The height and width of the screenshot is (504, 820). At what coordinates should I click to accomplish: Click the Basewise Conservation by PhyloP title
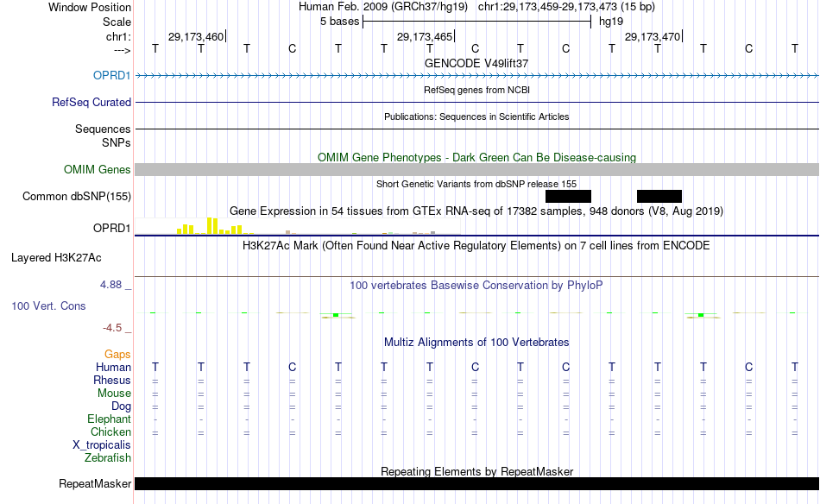(x=476, y=286)
